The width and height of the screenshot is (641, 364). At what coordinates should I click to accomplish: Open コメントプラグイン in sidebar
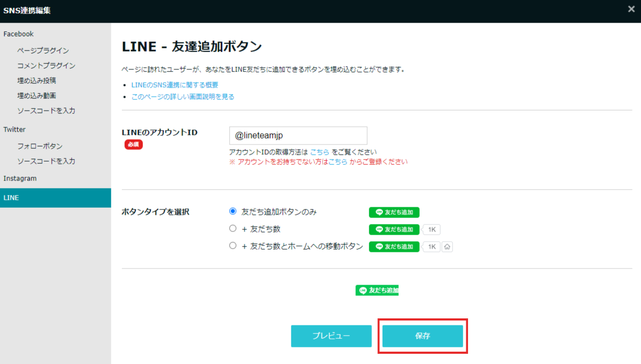(x=46, y=65)
